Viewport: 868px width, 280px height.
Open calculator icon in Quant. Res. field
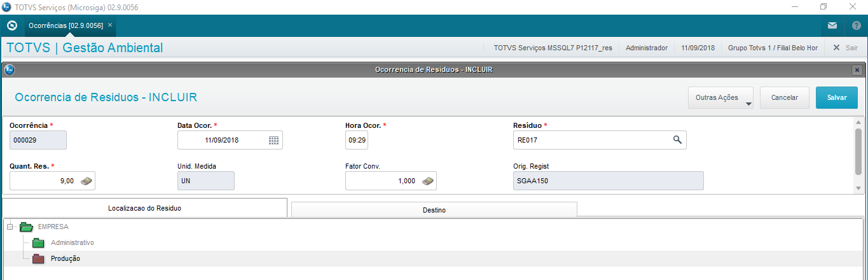point(86,181)
